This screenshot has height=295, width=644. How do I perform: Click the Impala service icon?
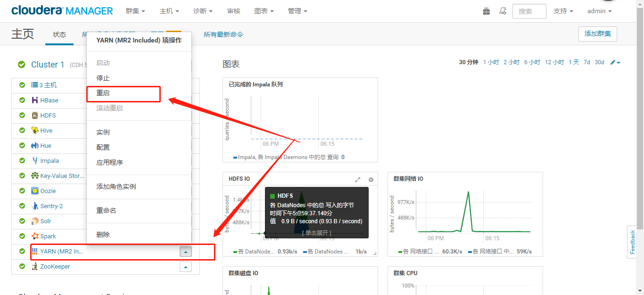(x=34, y=160)
